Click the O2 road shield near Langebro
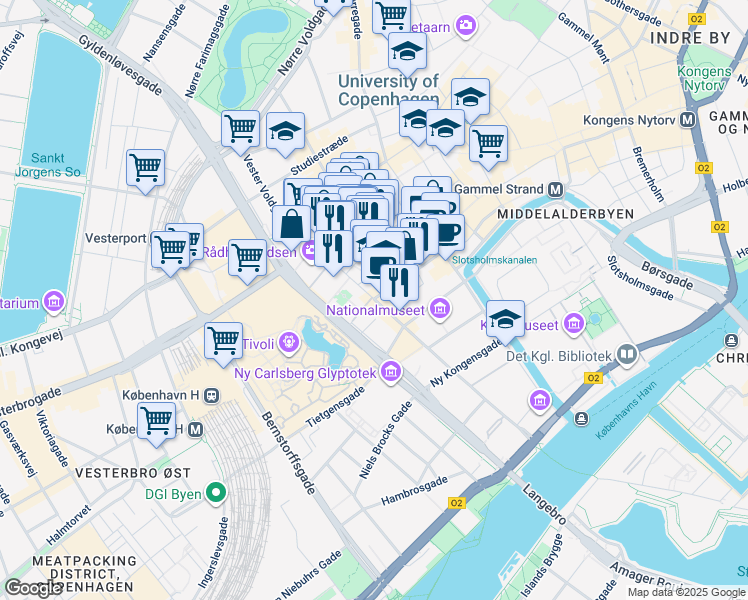This screenshot has width=748, height=600. coord(457,503)
